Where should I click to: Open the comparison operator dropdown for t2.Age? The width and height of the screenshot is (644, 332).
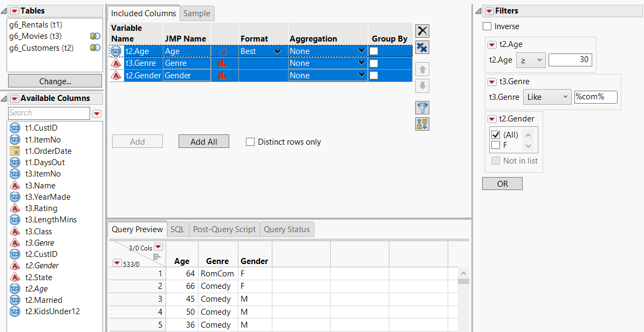point(530,60)
